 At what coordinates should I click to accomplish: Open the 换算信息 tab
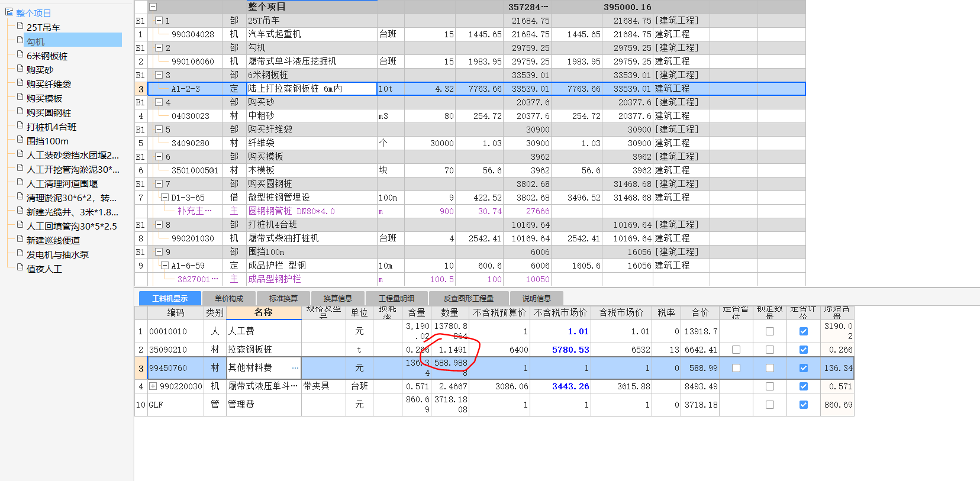(x=338, y=299)
